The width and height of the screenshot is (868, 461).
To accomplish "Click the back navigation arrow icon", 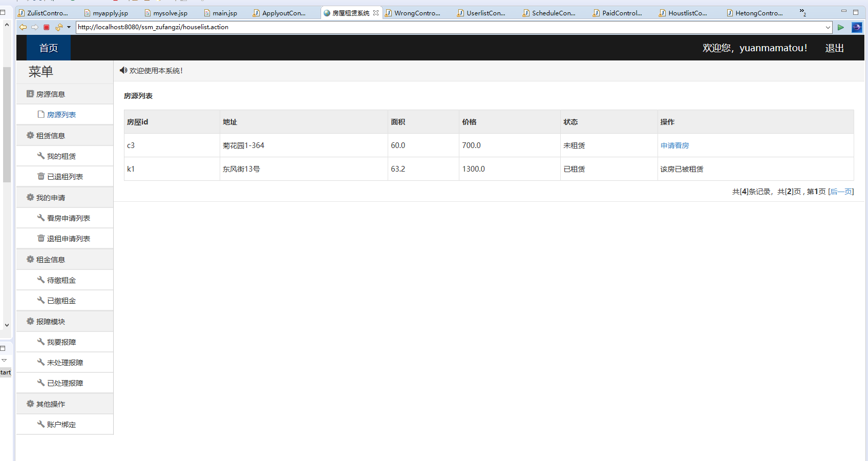I will [x=23, y=27].
